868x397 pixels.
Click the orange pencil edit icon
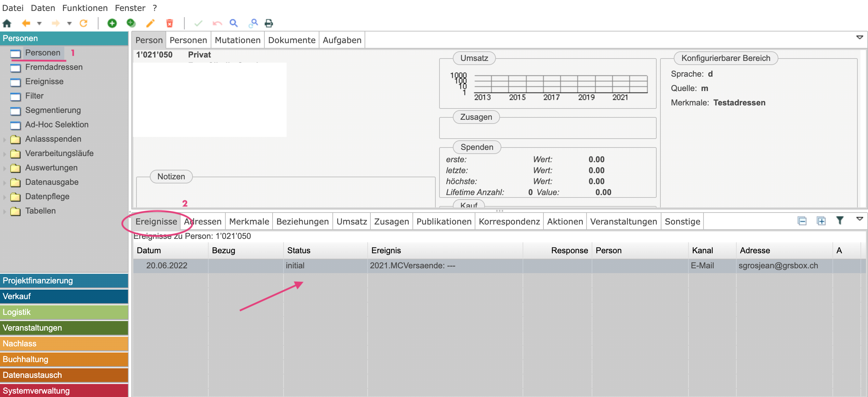150,23
